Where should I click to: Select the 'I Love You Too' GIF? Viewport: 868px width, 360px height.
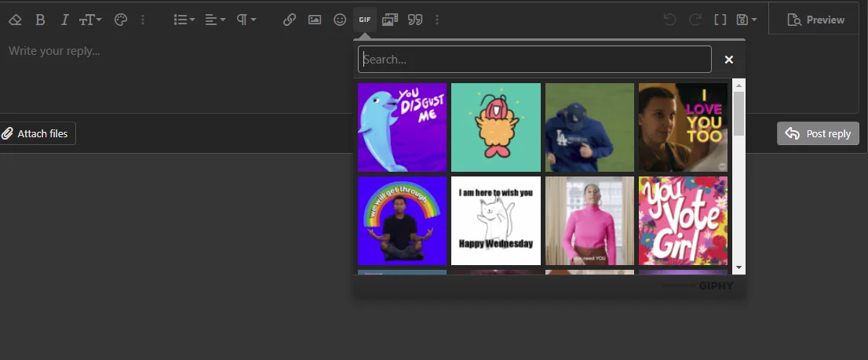(683, 127)
